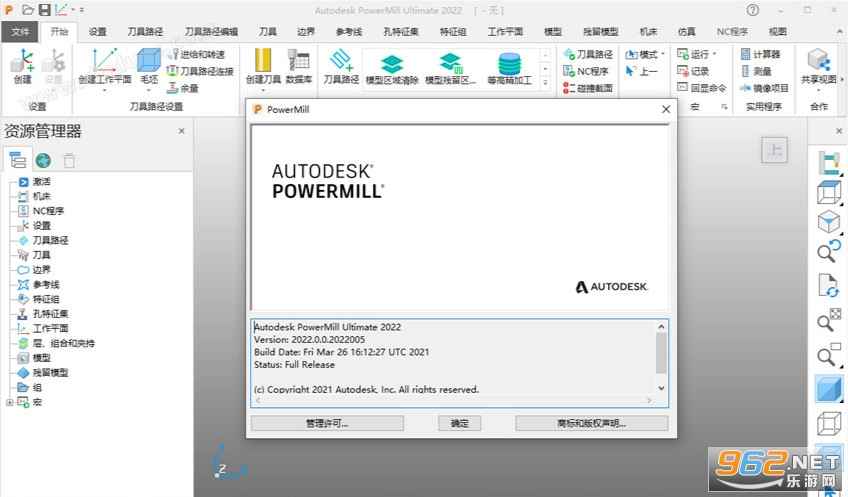Select Model Area Clearance (模型区域清除) strategy
This screenshot has width=848, height=497.
(x=392, y=69)
